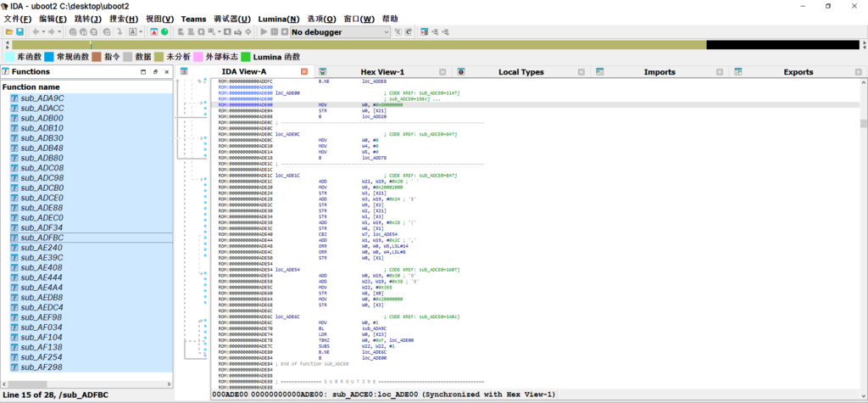This screenshot has width=868, height=403.
Task: Close the Imports tab
Action: [x=720, y=72]
